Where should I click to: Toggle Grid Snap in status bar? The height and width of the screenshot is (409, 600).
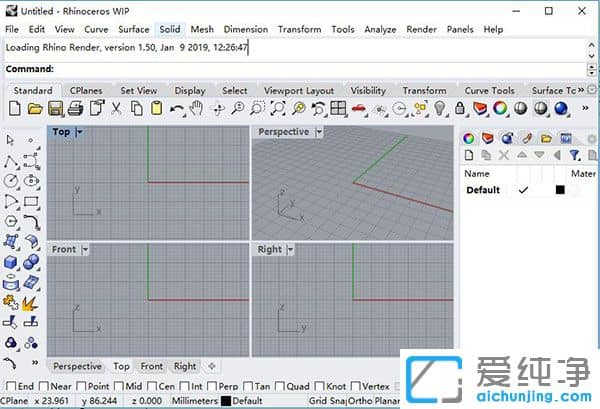click(x=328, y=401)
